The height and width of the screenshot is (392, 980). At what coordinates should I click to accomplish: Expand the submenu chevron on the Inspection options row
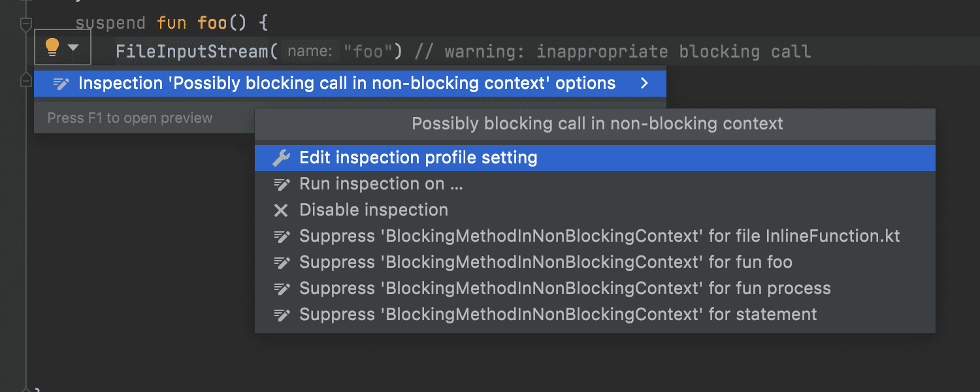pos(645,84)
